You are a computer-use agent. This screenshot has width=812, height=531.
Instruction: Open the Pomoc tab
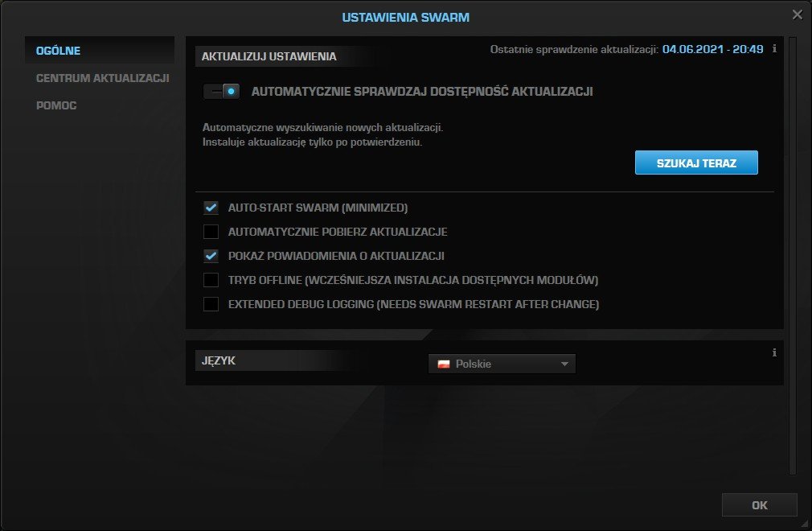56,105
